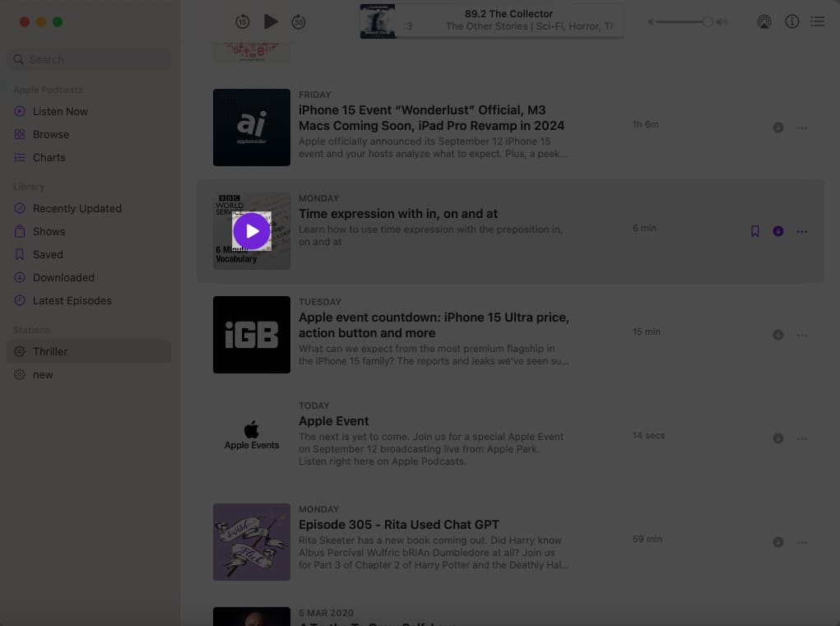Viewport: 840px width, 626px height.
Task: Open more options for Time expression episode
Action: coord(802,232)
